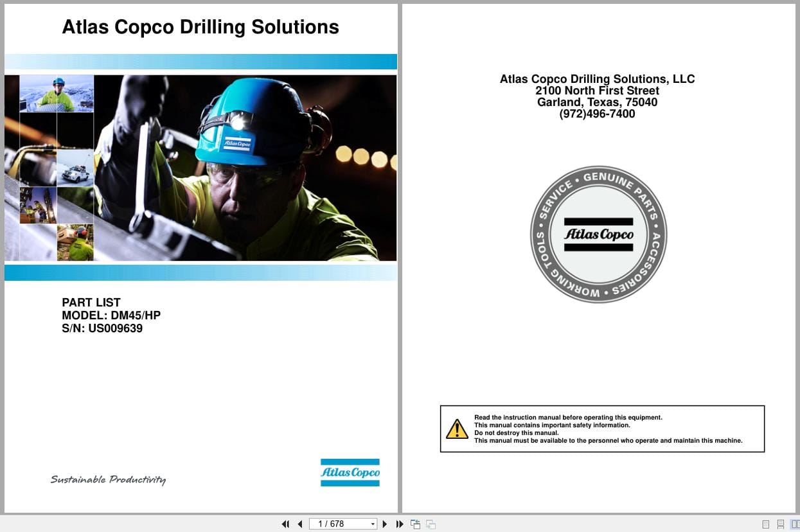Switch to single page view
Image resolution: width=800 pixels, height=532 pixels.
click(765, 524)
